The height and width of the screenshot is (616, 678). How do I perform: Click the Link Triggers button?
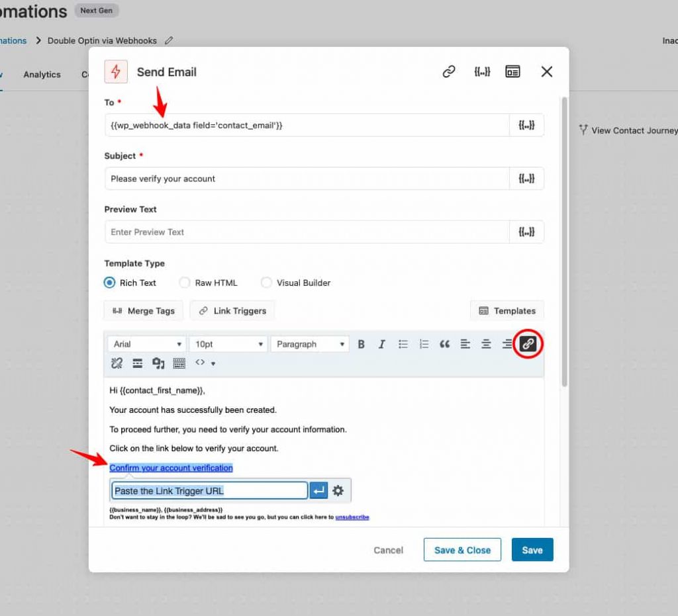pyautogui.click(x=232, y=310)
